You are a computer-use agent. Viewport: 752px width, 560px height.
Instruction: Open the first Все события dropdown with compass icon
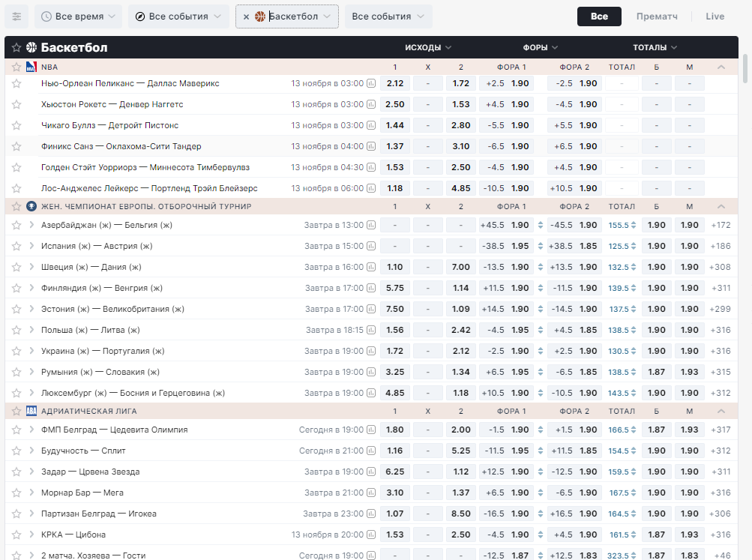point(178,16)
